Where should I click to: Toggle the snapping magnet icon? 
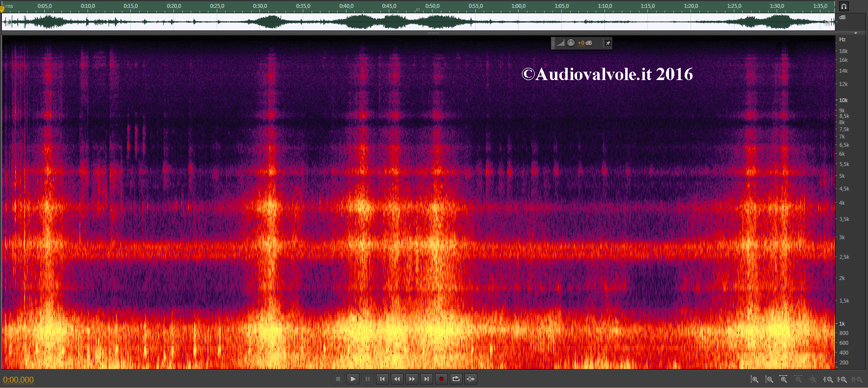(x=843, y=6)
